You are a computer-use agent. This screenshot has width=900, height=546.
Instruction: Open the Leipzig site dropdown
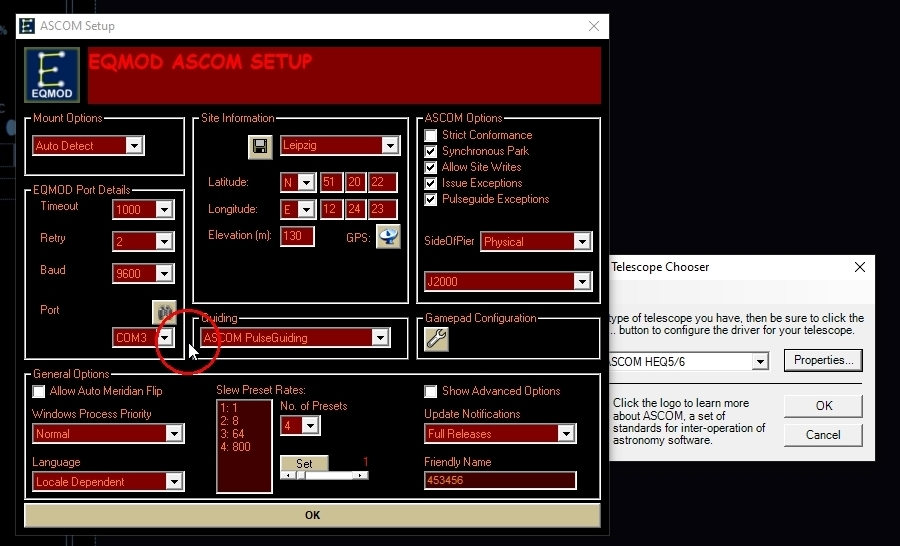390,145
